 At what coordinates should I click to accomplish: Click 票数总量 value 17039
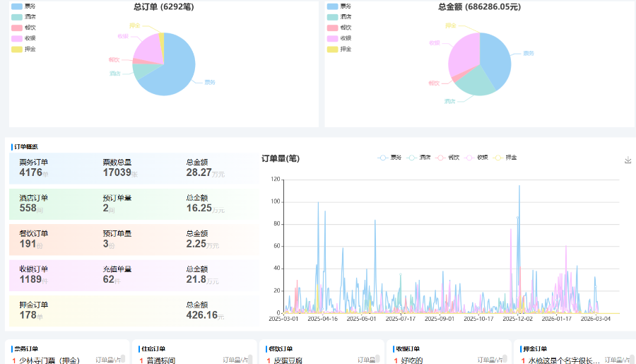117,172
